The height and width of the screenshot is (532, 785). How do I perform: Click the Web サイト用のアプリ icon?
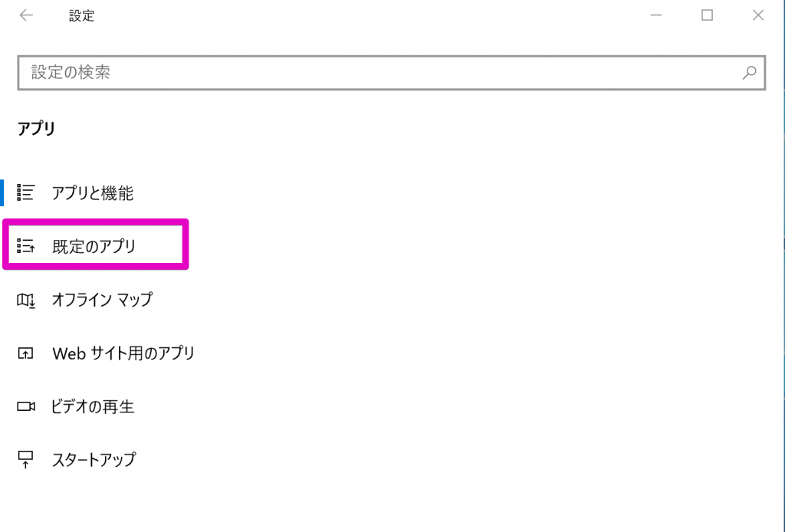click(25, 353)
